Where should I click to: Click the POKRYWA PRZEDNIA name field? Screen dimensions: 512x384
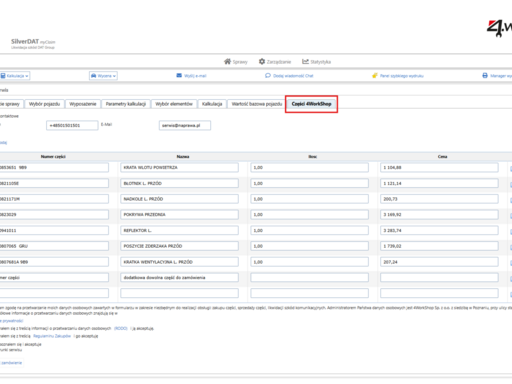click(x=179, y=215)
